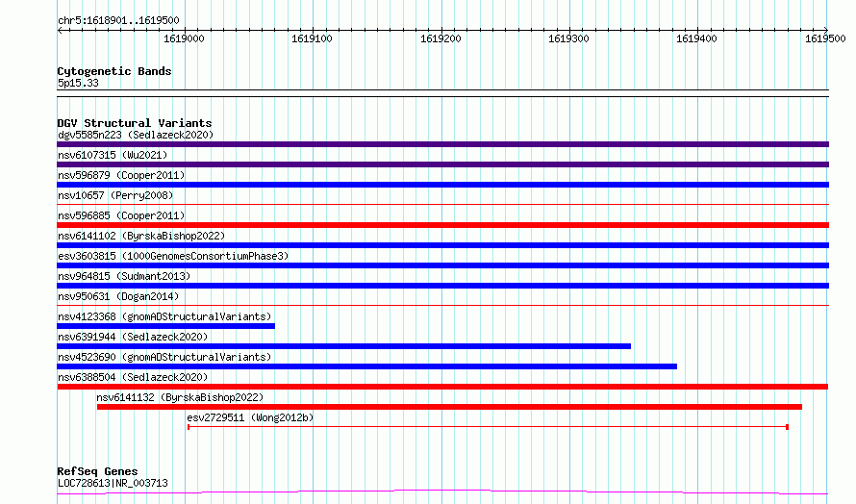The height and width of the screenshot is (504, 856).
Task: Select the purple bar under nsv6107315
Action: click(x=442, y=164)
